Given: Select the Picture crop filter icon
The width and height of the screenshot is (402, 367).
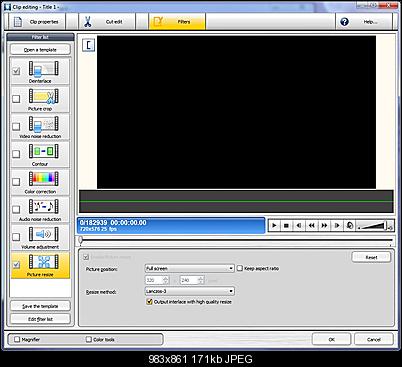Looking at the screenshot, I should 43,97.
